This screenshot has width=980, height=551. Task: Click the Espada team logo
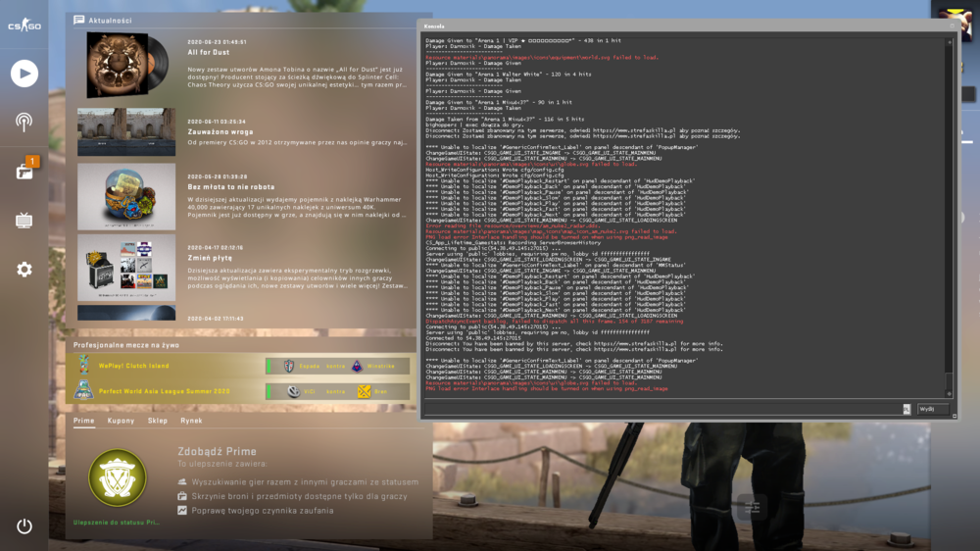tap(289, 366)
